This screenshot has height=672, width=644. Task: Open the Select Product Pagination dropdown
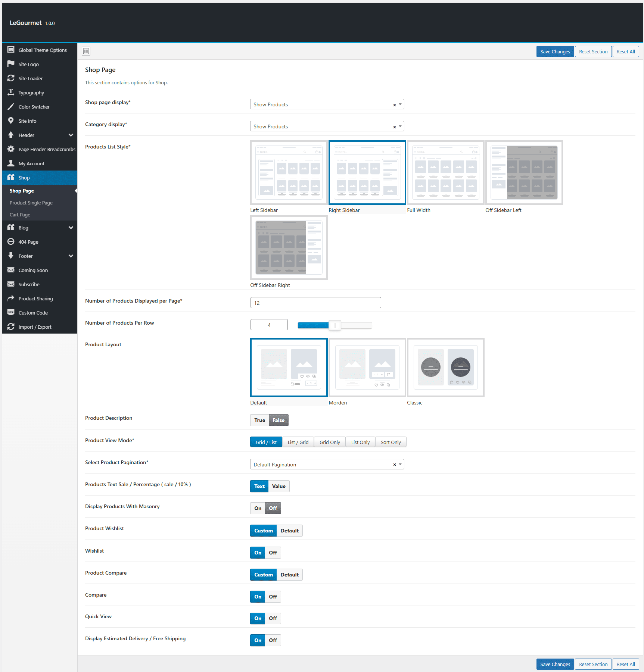click(x=327, y=465)
